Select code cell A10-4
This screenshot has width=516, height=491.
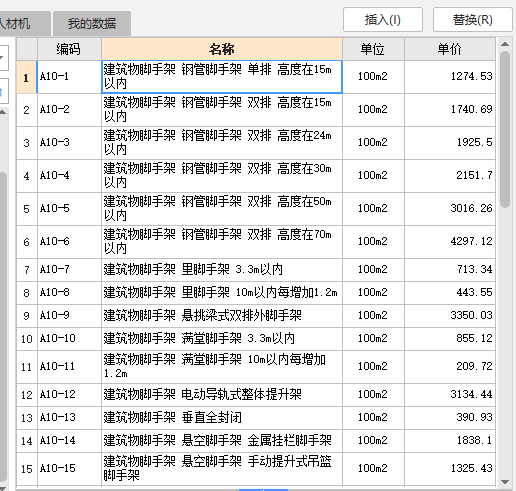(69, 176)
